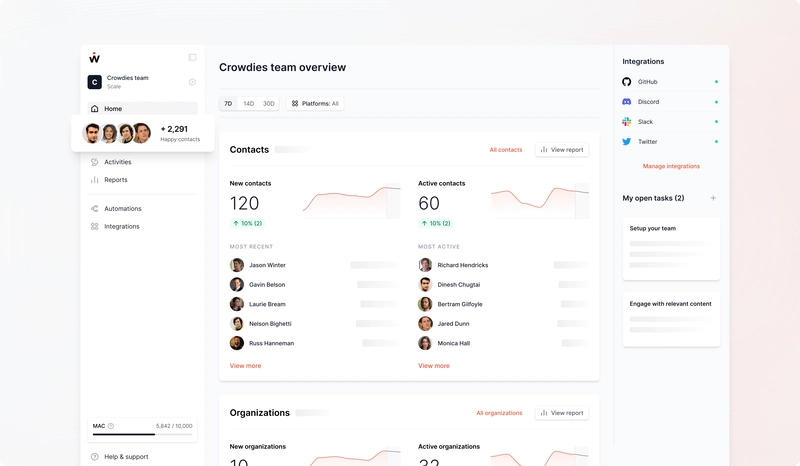
Task: Open the Crowdies team workspace switcher
Action: pos(128,82)
